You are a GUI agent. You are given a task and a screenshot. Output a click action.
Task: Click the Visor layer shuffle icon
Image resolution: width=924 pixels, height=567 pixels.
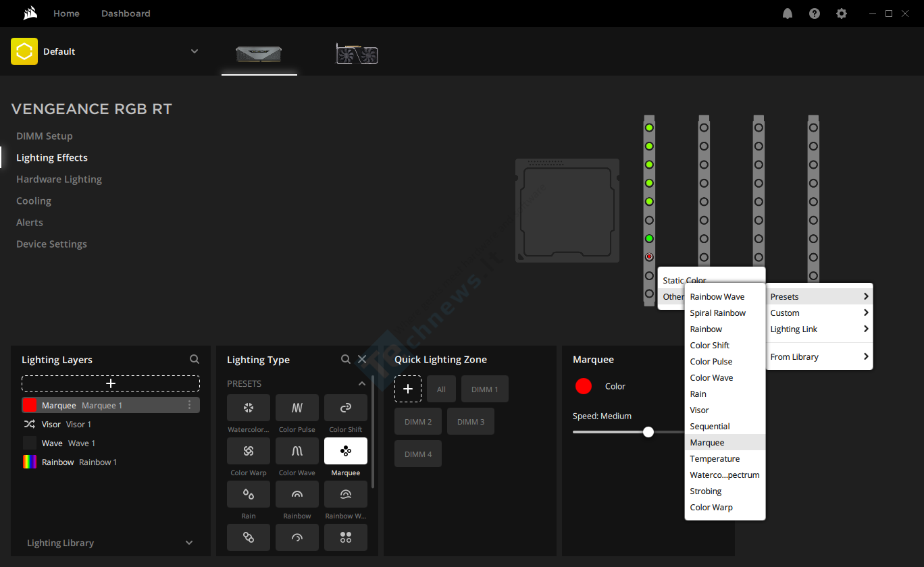click(30, 424)
